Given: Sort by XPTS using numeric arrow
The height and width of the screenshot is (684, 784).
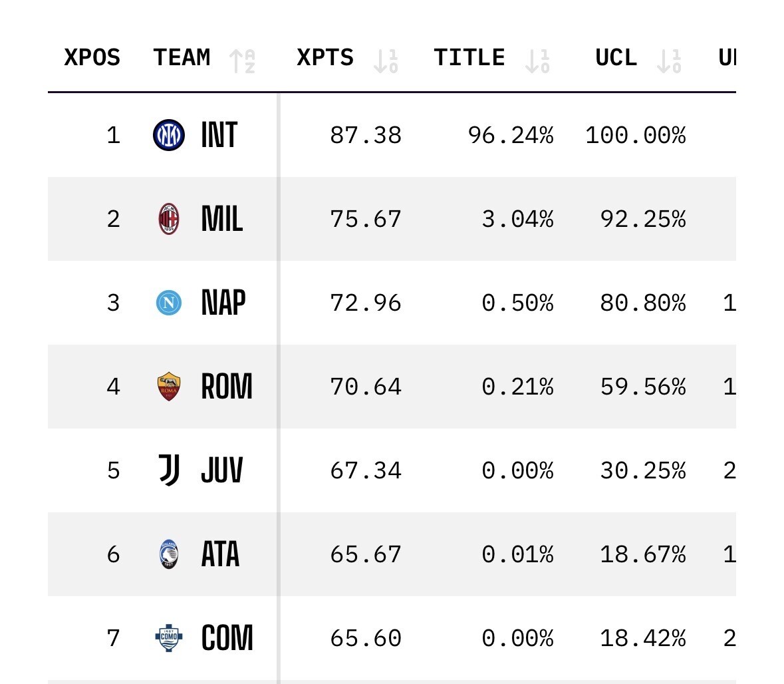Looking at the screenshot, I should pos(386,61).
